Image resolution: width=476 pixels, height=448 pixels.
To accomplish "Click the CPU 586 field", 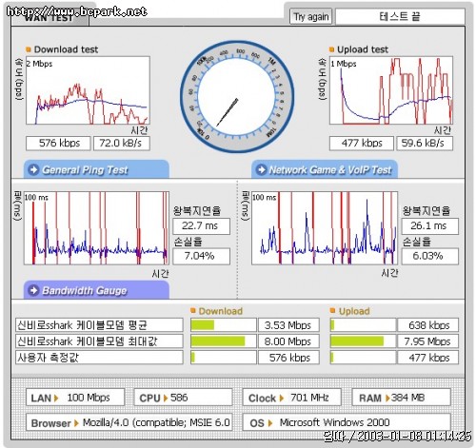I will coord(184,398).
